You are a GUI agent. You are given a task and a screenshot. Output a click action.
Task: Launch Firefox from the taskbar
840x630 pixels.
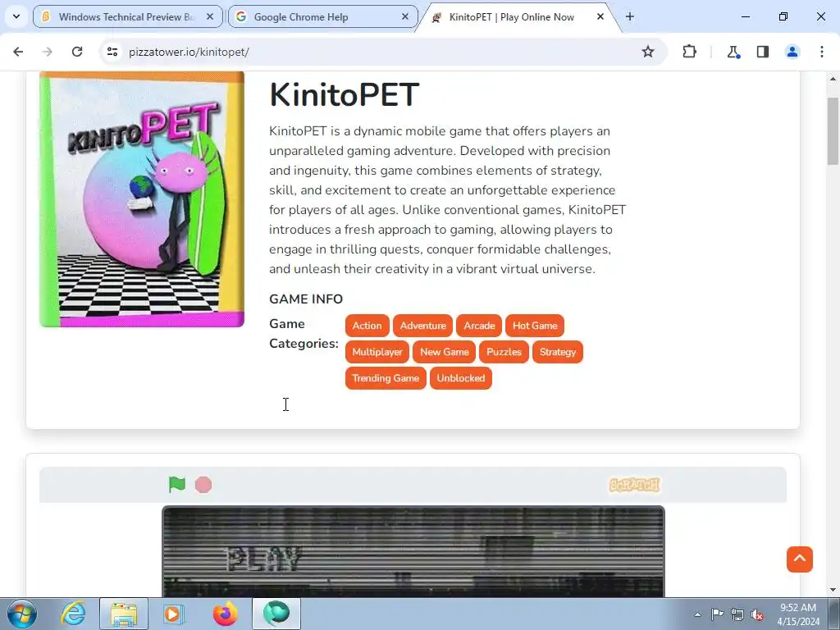(x=225, y=614)
